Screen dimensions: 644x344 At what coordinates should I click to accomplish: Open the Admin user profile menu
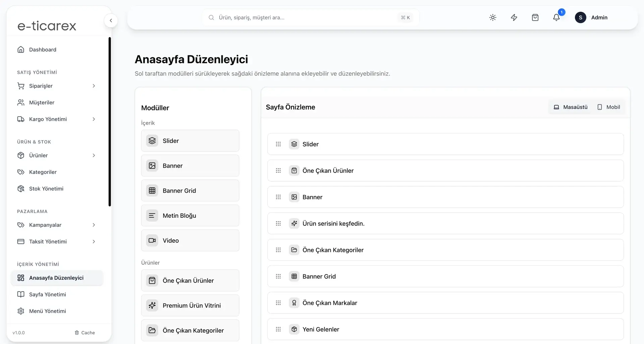pos(592,17)
